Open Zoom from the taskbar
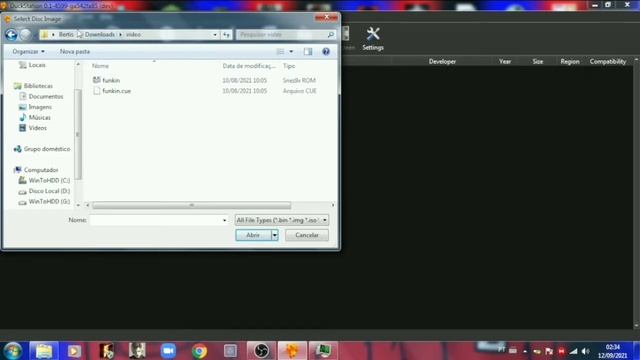 [x=168, y=351]
